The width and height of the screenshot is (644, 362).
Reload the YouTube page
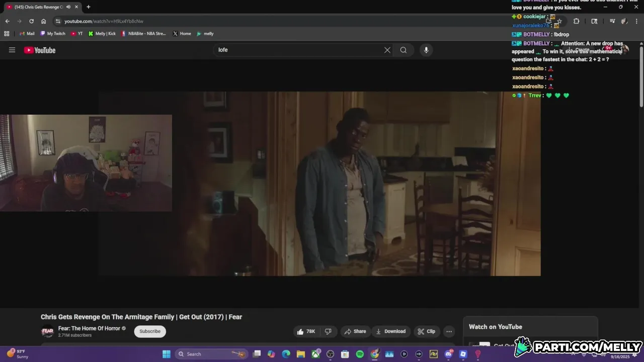31,21
